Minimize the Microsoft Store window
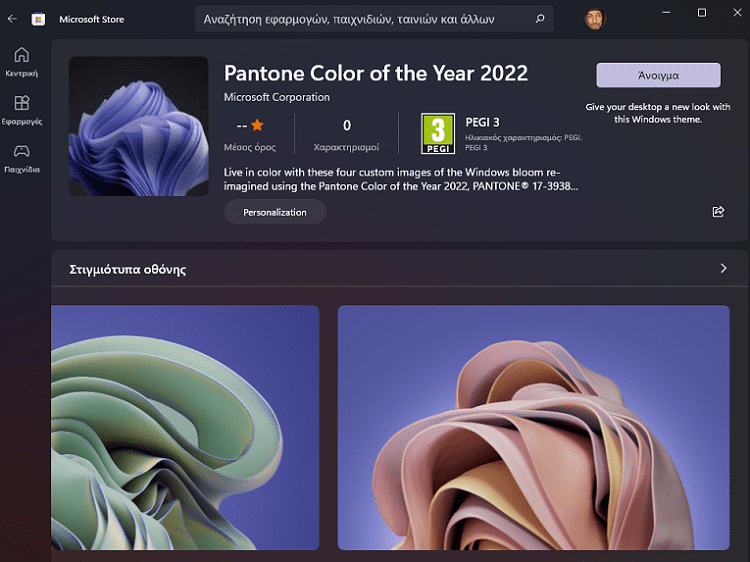Screen dimensions: 750x562 (x=666, y=13)
